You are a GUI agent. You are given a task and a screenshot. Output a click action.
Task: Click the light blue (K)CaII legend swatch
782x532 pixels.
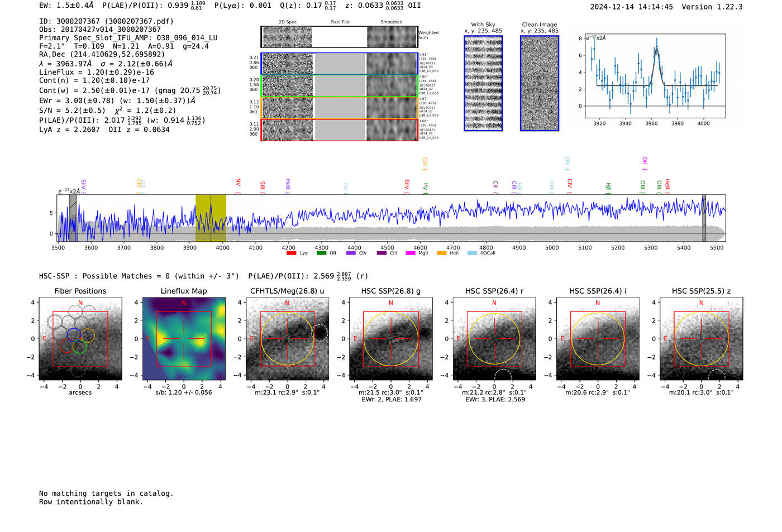473,253
